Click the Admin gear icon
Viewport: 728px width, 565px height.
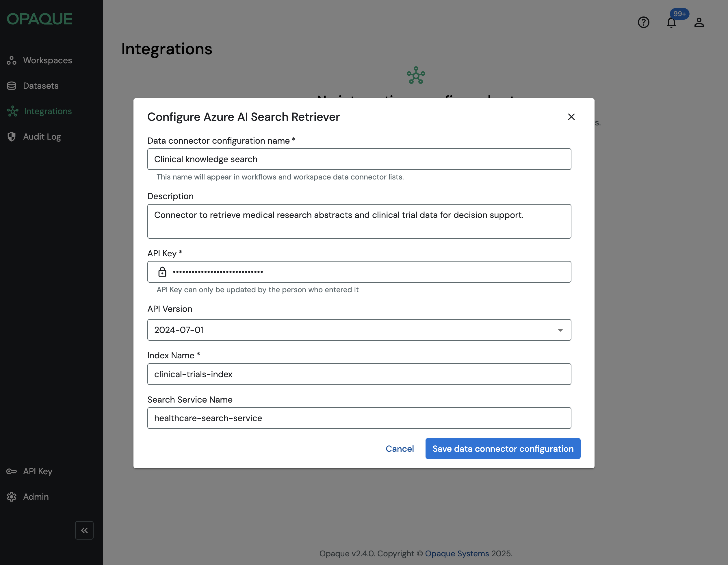click(12, 497)
